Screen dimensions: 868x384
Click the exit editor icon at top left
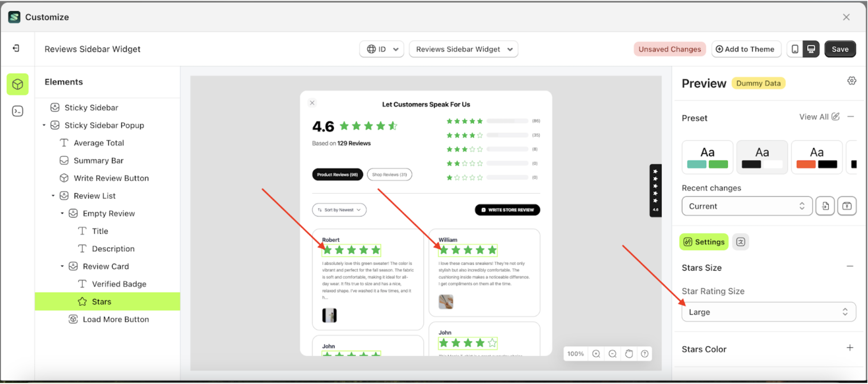[x=16, y=48]
